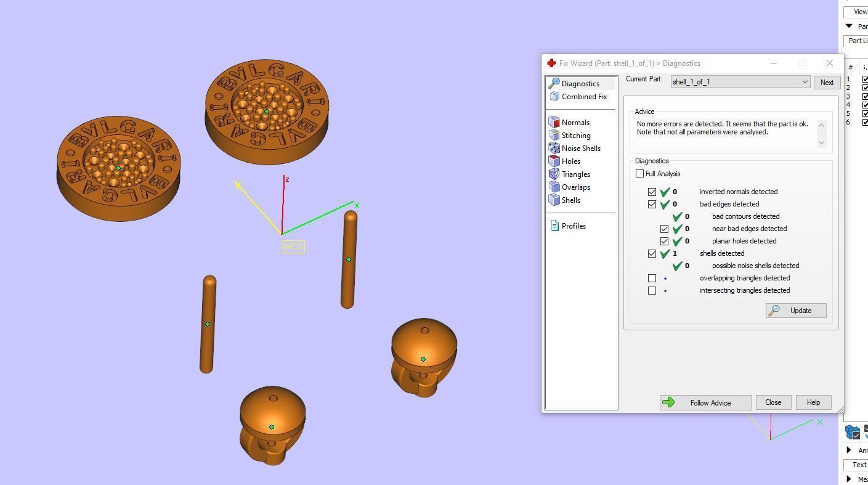868x485 pixels.
Task: Click the # column header in Part List
Action: click(x=850, y=67)
